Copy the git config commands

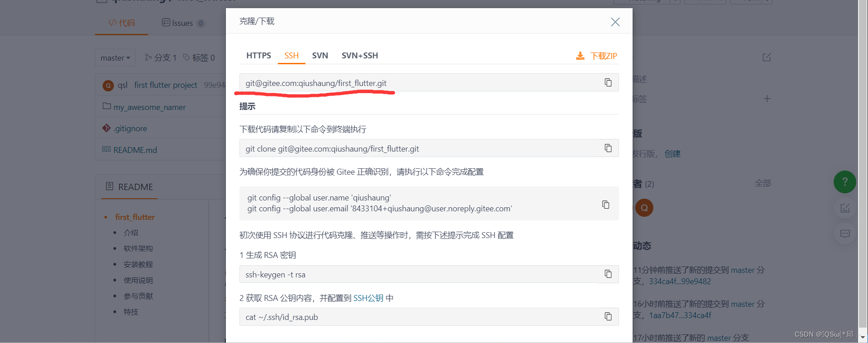pos(605,204)
